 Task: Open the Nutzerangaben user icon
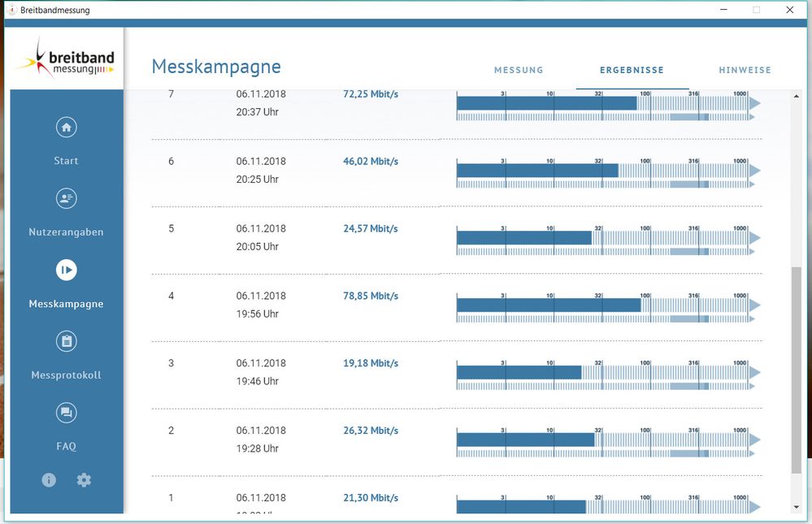click(67, 198)
